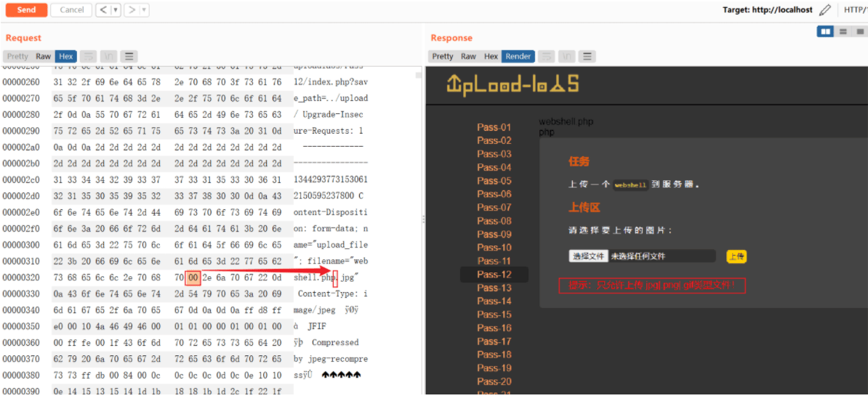Switch Request view to Pretty tab
The image size is (868, 401).
[x=17, y=56]
